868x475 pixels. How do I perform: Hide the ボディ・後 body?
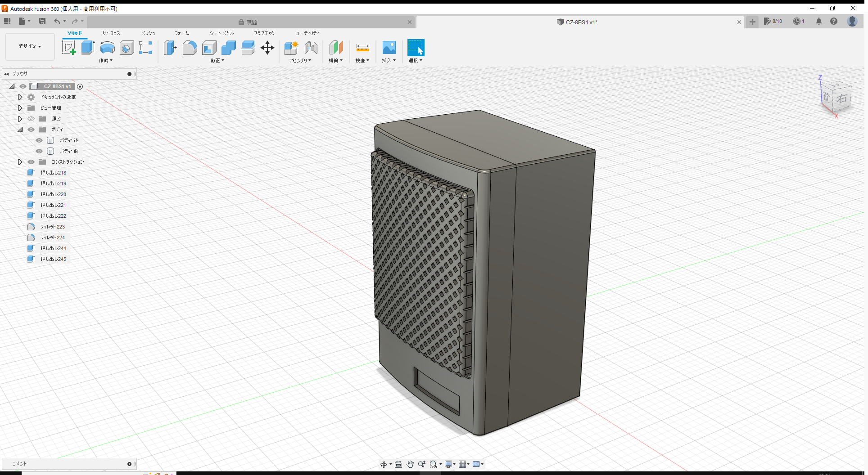pos(39,140)
